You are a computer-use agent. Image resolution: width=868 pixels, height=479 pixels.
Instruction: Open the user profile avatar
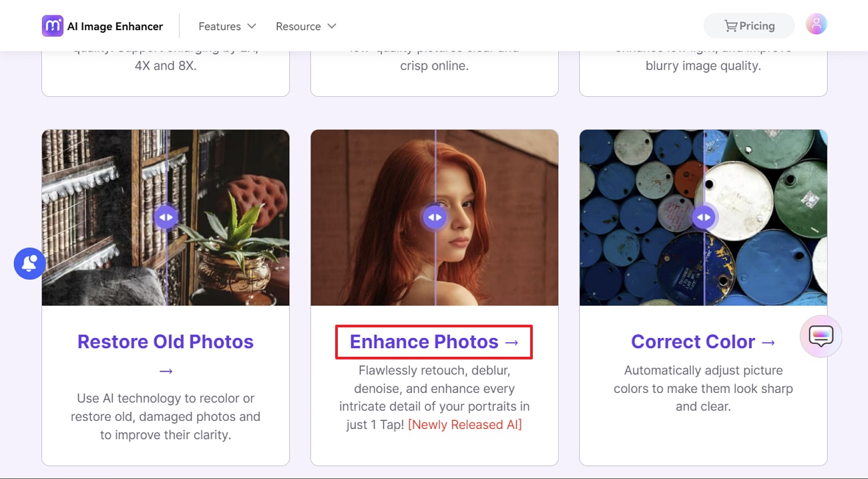coord(816,25)
